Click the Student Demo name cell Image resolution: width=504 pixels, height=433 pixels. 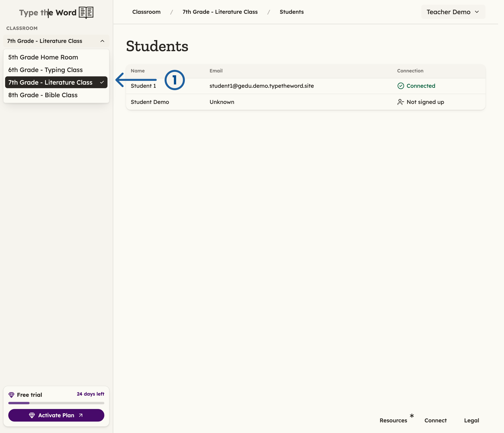click(x=150, y=102)
